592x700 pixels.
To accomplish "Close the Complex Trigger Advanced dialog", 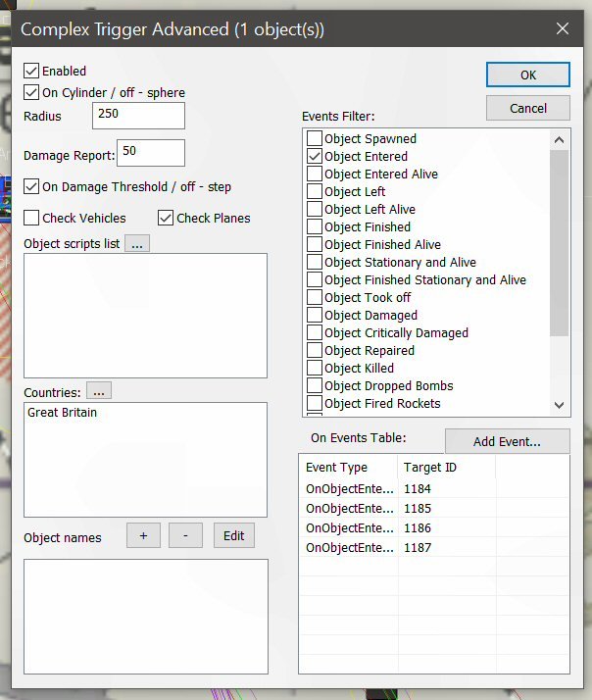I will pyautogui.click(x=563, y=28).
